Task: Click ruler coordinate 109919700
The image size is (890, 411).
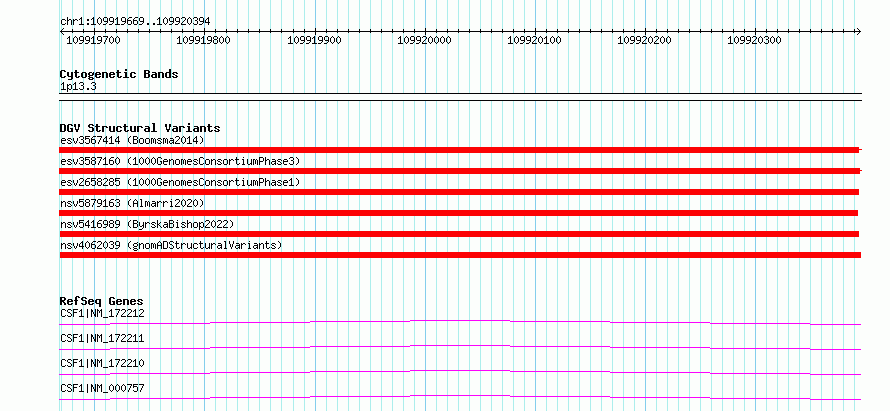Action: 94,40
